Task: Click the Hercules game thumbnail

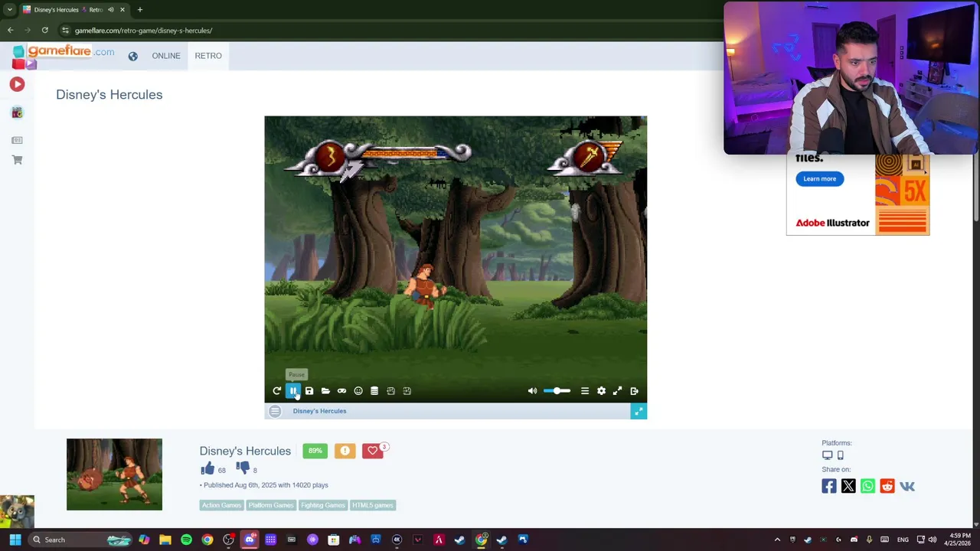Action: click(x=114, y=474)
